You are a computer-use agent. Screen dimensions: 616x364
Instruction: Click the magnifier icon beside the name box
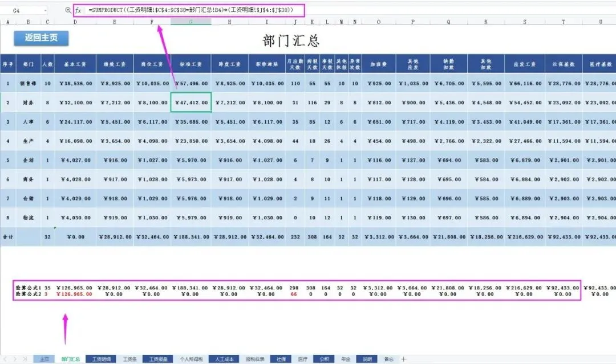coord(68,10)
